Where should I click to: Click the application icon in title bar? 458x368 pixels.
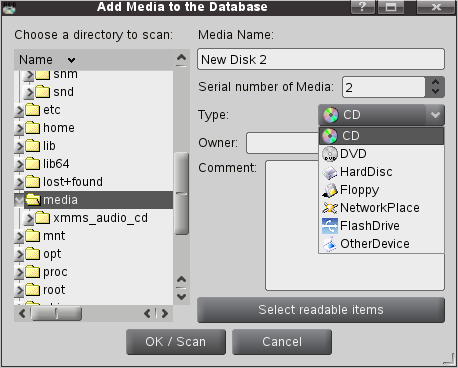9,7
